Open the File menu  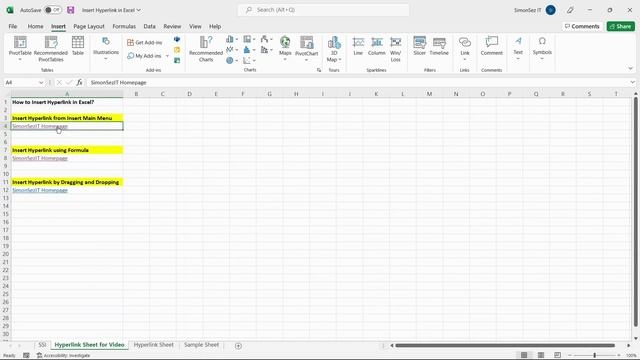coord(13,26)
